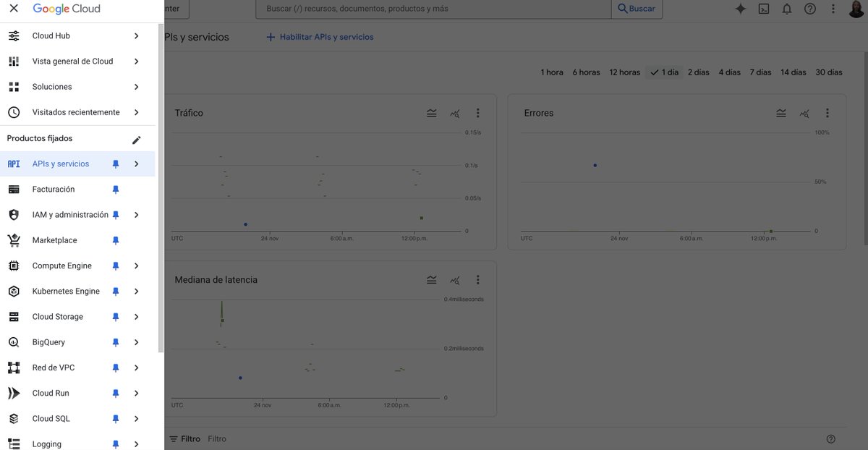Close the navigation menu with X icon

pos(14,9)
